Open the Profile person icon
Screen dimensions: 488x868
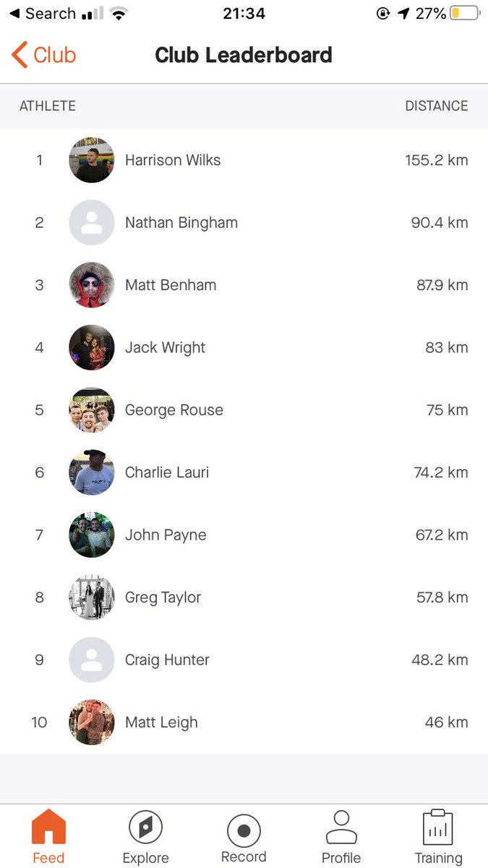pyautogui.click(x=341, y=827)
